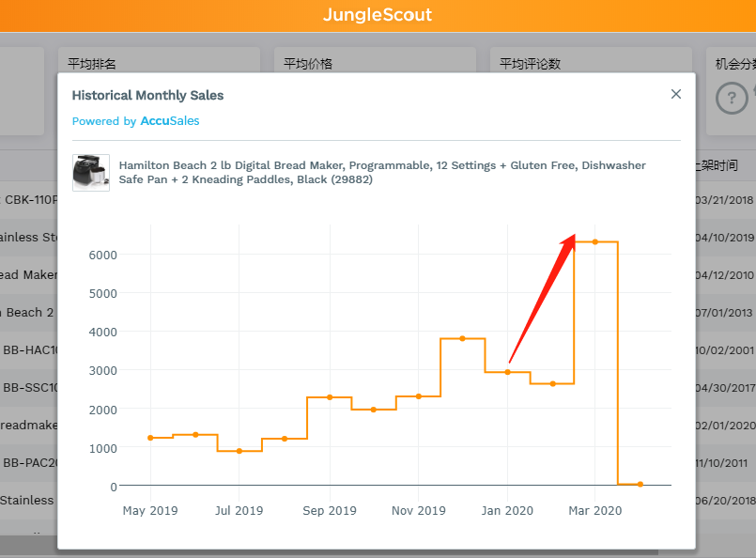Click the April 2020 zero-sales data point
This screenshot has width=756, height=558.
click(x=640, y=484)
